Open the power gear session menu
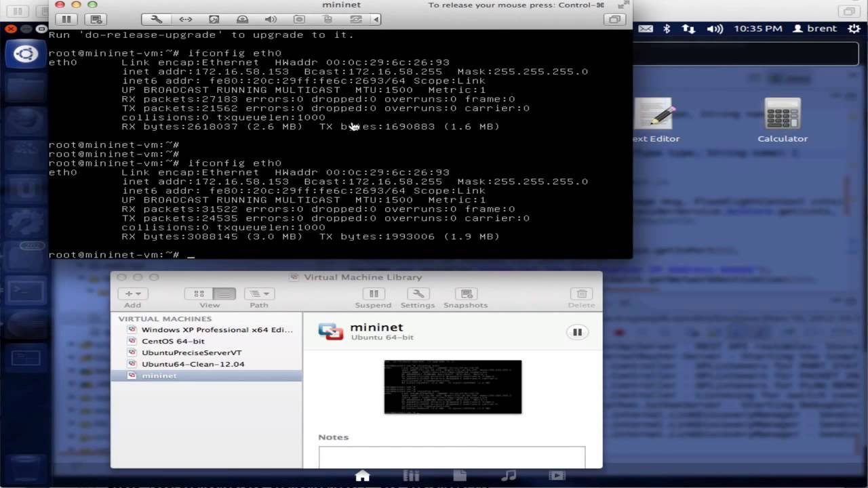Viewport: 868px width, 488px height. [x=853, y=28]
